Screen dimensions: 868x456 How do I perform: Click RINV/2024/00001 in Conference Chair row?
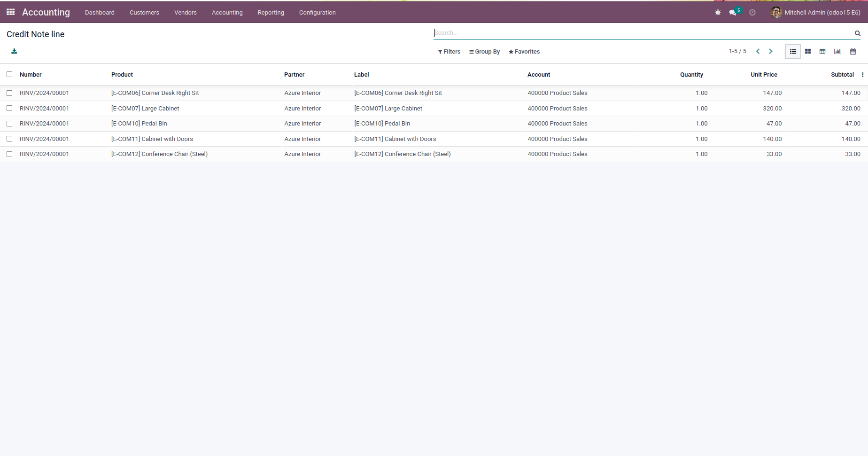(44, 154)
